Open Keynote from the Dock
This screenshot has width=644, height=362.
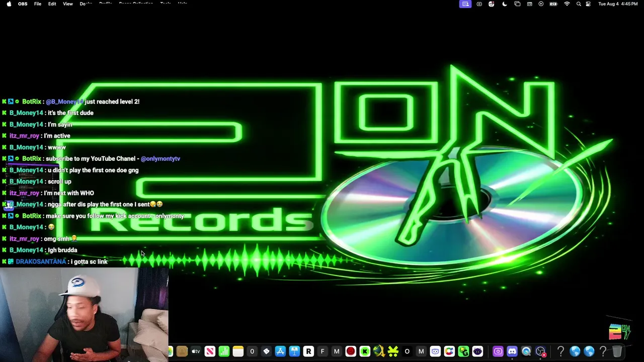[294, 351]
